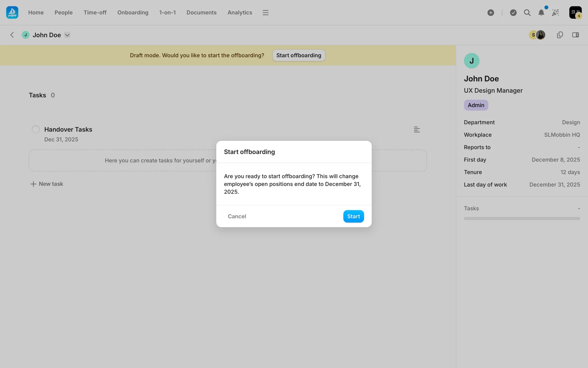Open the checkmark tasks icon
588x368 pixels.
tap(513, 13)
